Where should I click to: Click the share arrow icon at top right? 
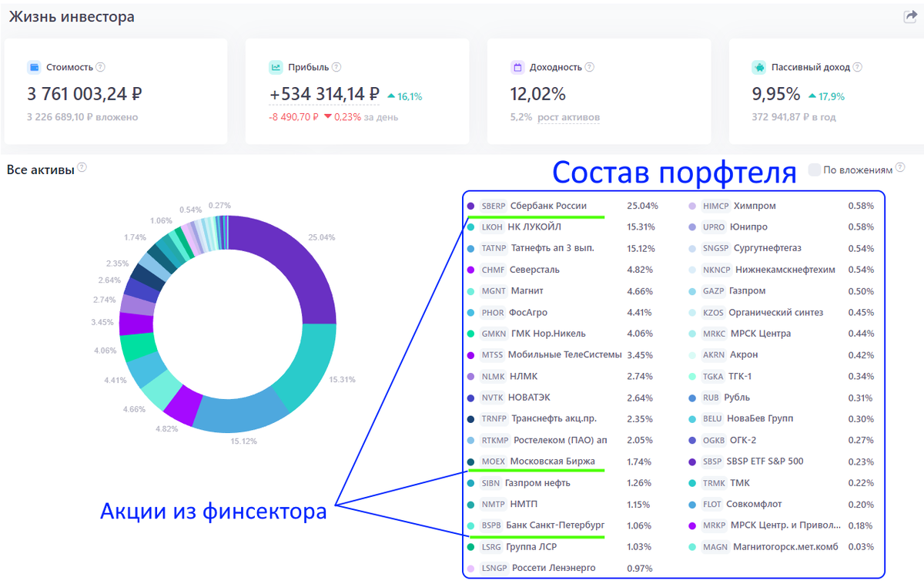pyautogui.click(x=909, y=17)
